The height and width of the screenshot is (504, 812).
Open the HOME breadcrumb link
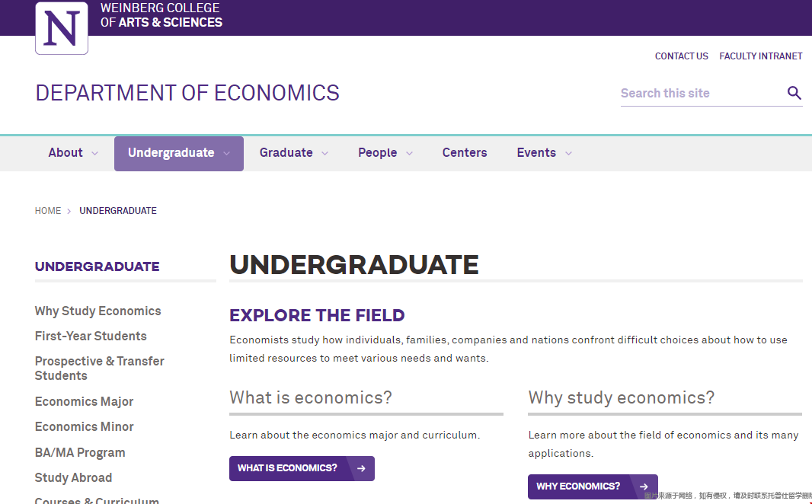tap(48, 211)
